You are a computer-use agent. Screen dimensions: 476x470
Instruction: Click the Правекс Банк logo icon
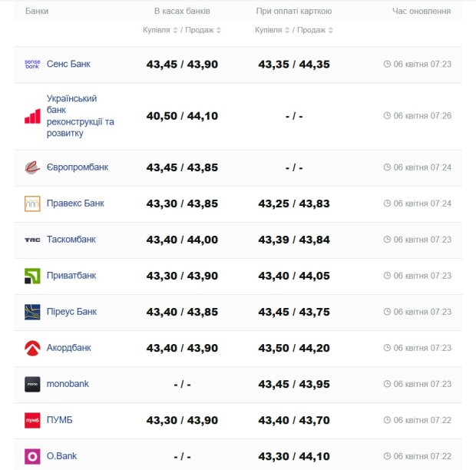coord(32,204)
